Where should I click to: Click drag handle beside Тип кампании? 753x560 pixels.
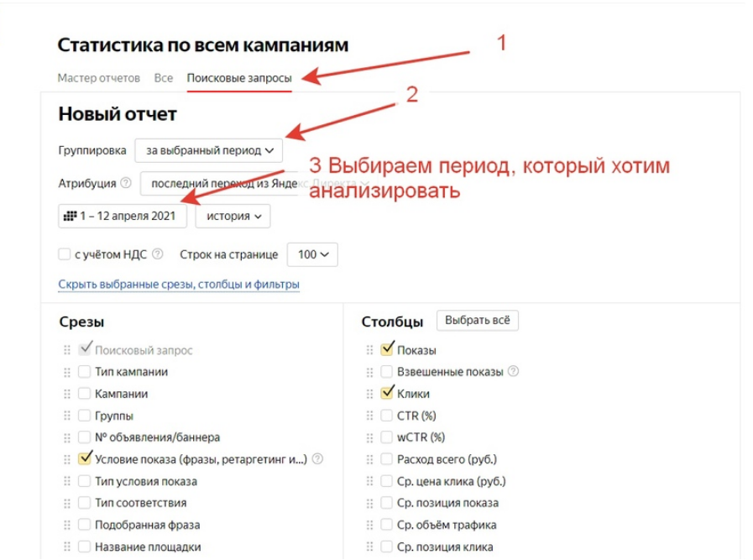[67, 372]
